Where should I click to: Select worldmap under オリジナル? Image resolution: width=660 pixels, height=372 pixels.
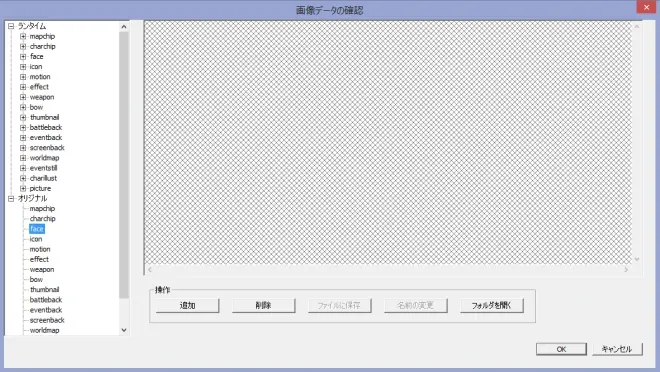[x=44, y=330]
